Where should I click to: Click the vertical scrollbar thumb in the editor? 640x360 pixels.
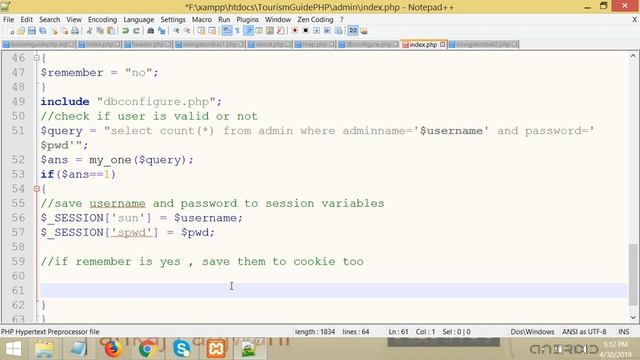click(633, 274)
